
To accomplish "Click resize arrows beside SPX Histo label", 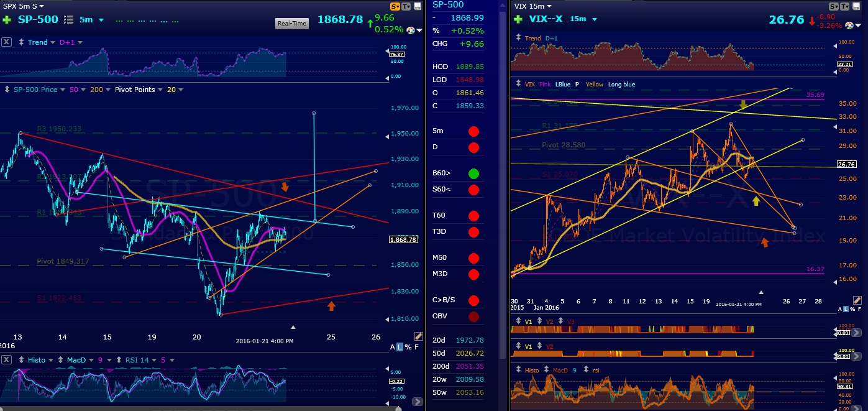I will (22, 359).
